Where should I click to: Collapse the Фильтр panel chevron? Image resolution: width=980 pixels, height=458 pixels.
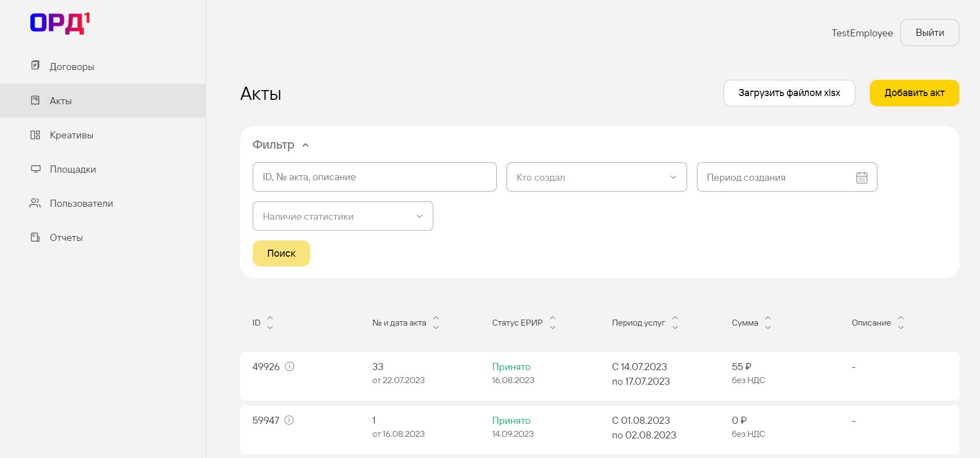point(305,145)
